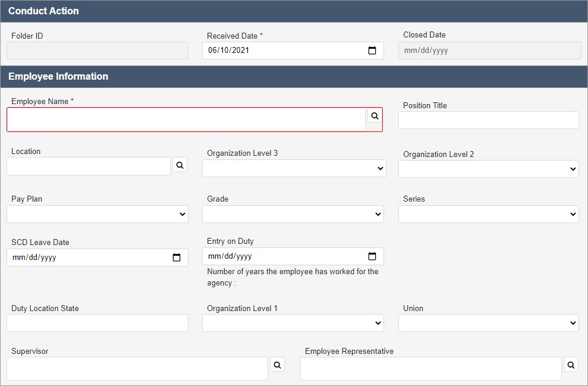Click the 'Number of years the employee has worked' text

click(x=293, y=277)
